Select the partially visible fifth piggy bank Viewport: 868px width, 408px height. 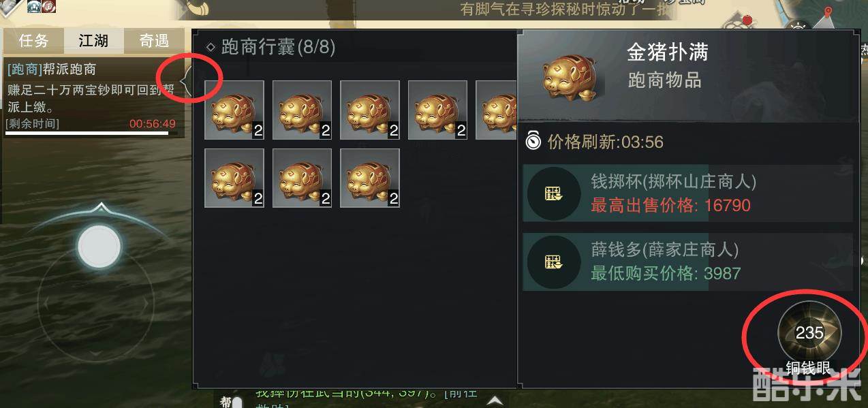[496, 110]
